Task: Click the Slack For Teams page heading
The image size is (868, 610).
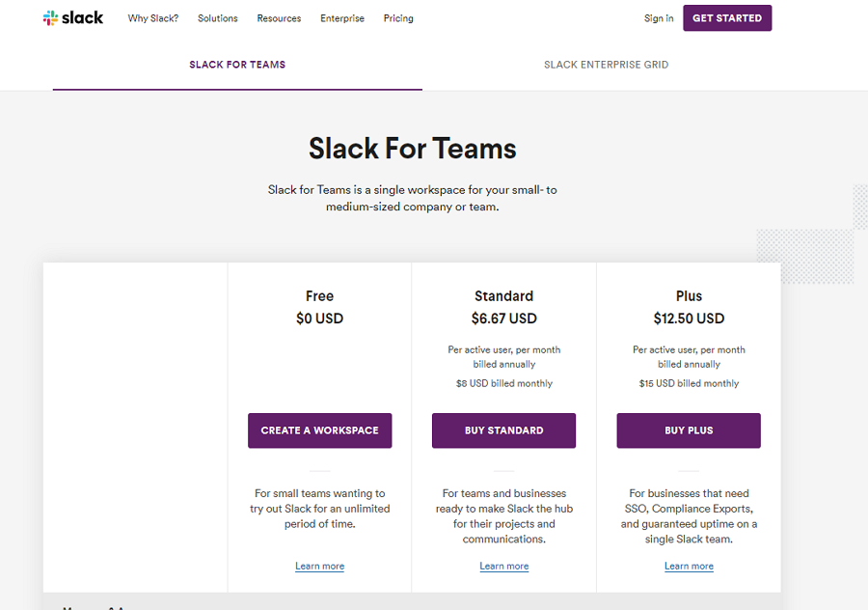Action: click(x=413, y=149)
